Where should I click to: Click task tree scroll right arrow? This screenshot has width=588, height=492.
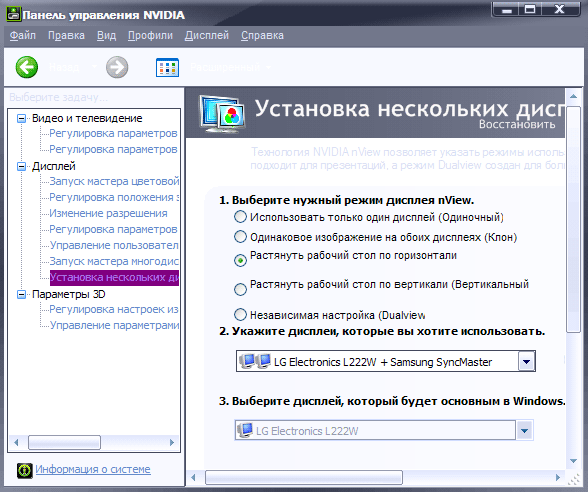172,442
